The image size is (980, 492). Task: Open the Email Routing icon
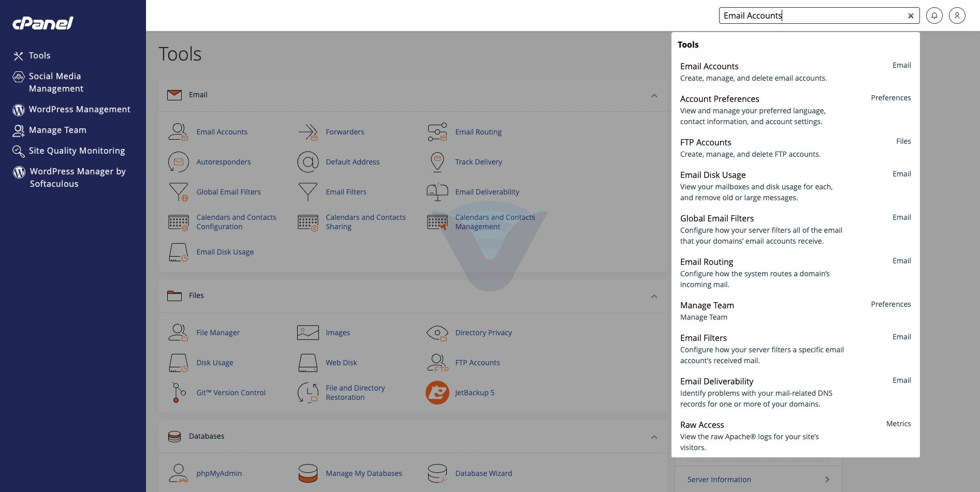(437, 132)
